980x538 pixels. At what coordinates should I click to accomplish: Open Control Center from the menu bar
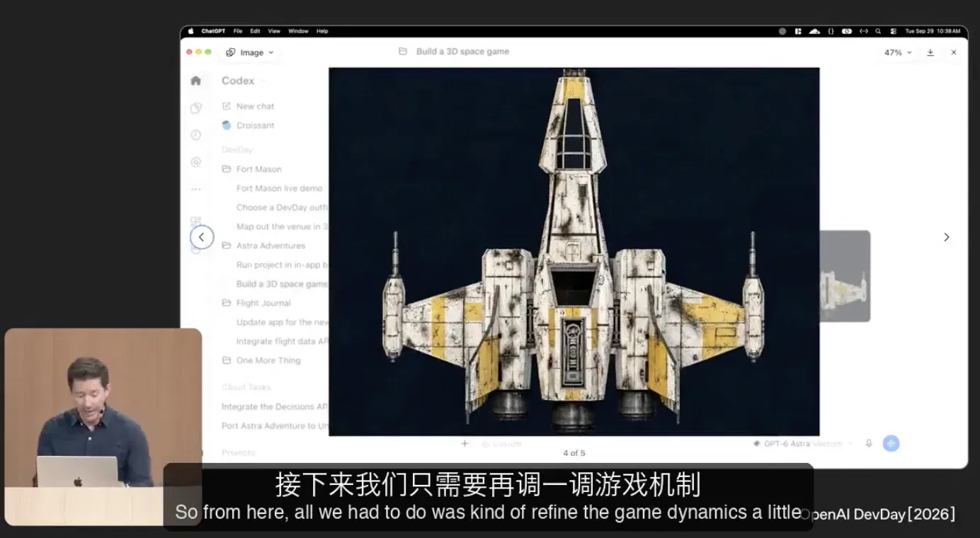[893, 31]
